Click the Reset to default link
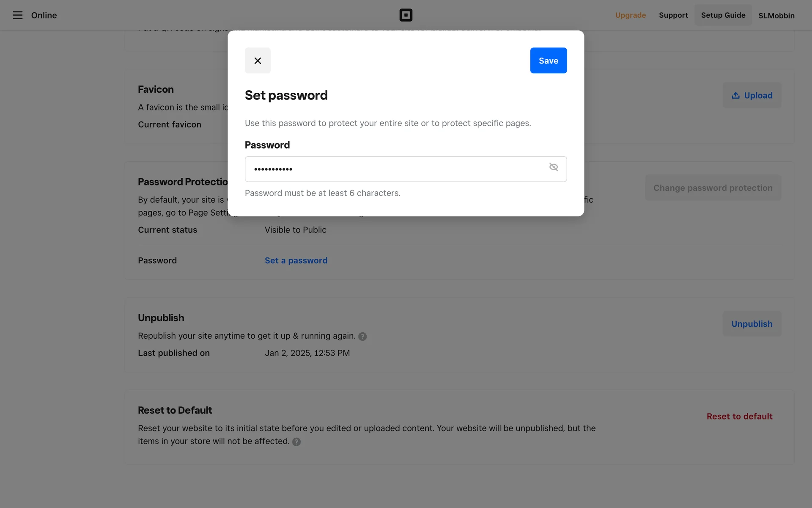This screenshot has width=812, height=508. click(739, 417)
